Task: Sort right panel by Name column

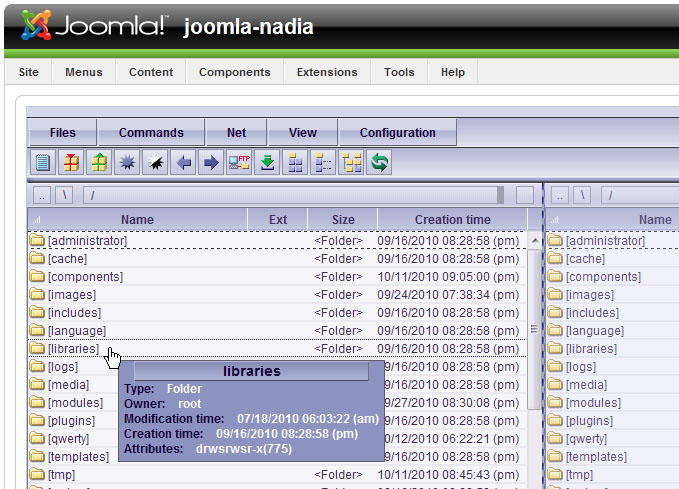Action: (x=655, y=220)
